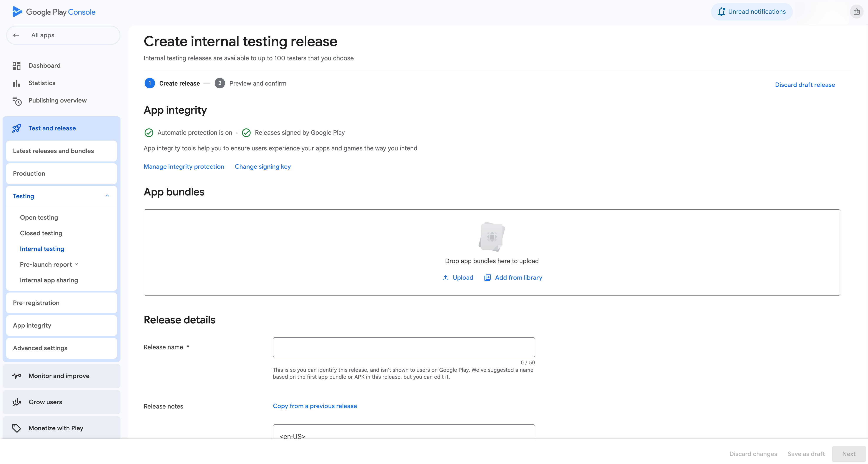Focus the Release name input field
Screen dimensions: 868x464
click(x=404, y=347)
